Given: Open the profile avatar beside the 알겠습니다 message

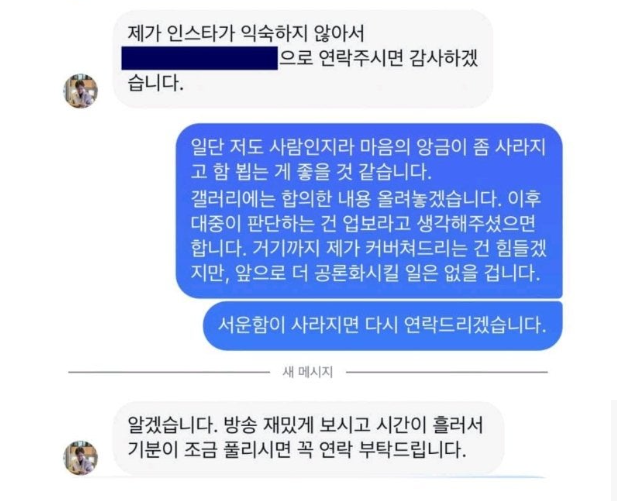Looking at the screenshot, I should (81, 458).
